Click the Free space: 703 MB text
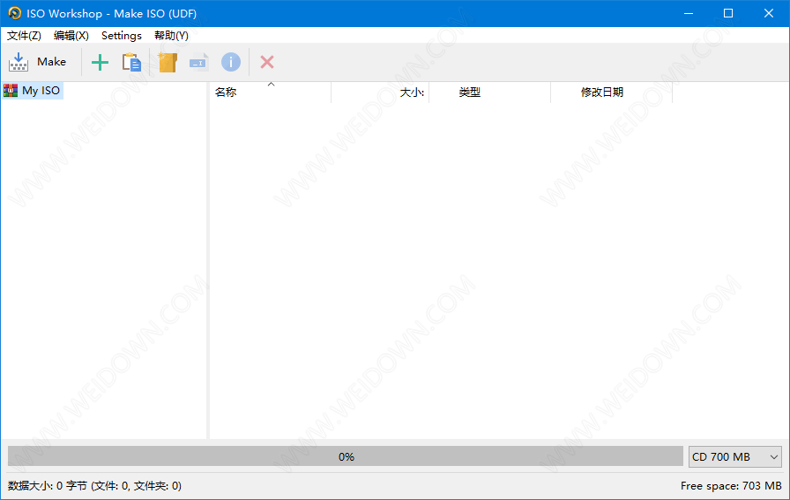Screen dimensions: 790x500 (731, 486)
